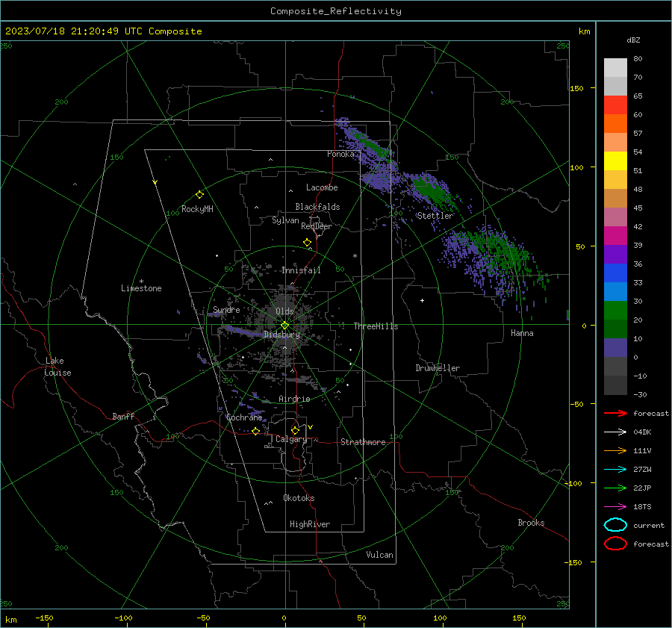This screenshot has height=628, width=672.
Task: Click the asterisk marker above Limestone
Action: [x=141, y=282]
